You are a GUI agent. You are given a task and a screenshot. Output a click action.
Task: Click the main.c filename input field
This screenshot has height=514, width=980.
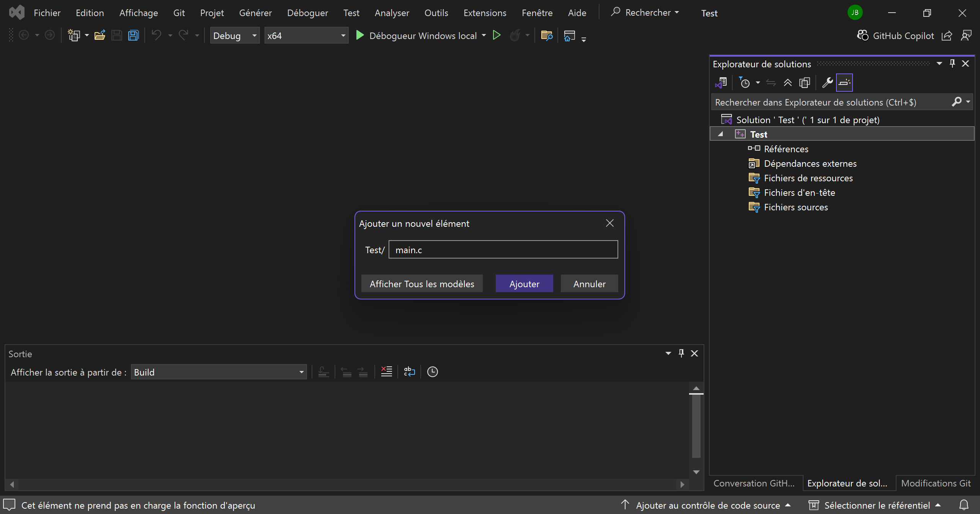click(x=503, y=250)
